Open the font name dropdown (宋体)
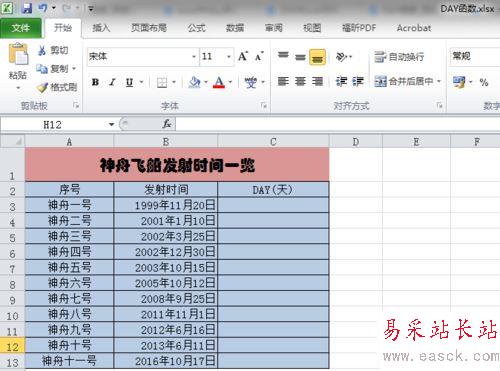The height and width of the screenshot is (371, 500). (x=194, y=56)
